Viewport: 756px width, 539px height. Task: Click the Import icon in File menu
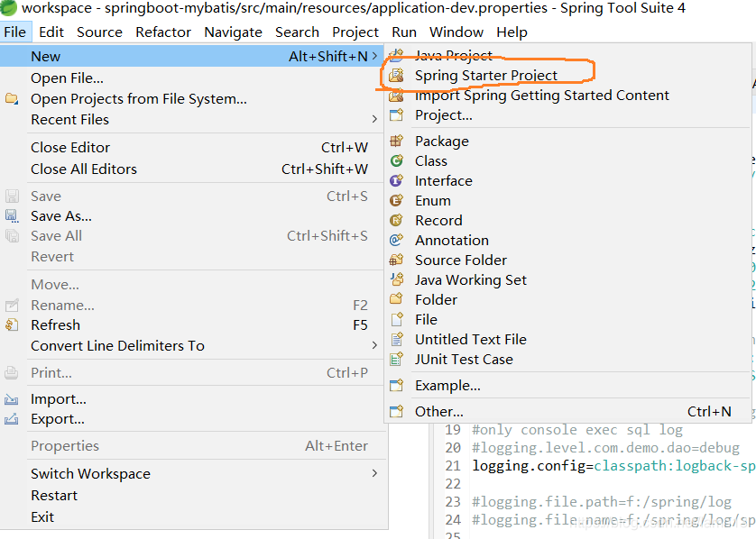[x=12, y=398]
